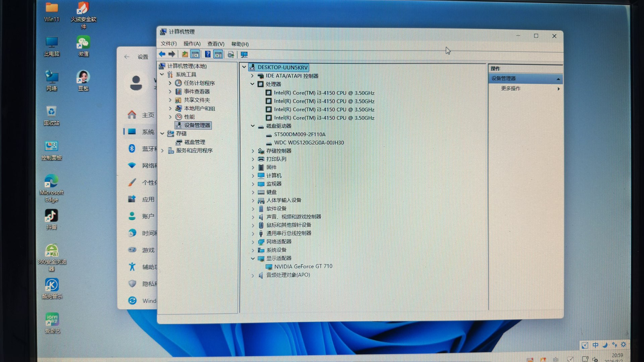The image size is (644, 362).
Task: Scan for hardware changes via monitor toolbar icon
Action: click(244, 55)
